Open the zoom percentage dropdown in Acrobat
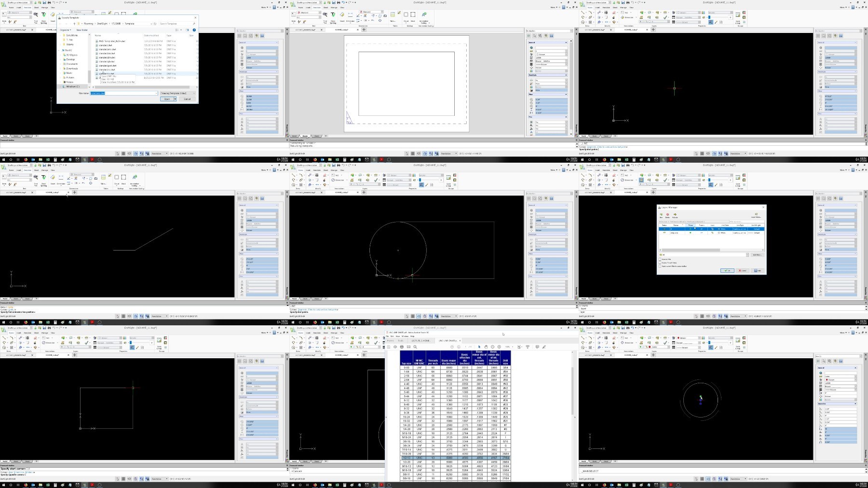Image resolution: width=868 pixels, height=488 pixels. click(x=513, y=347)
